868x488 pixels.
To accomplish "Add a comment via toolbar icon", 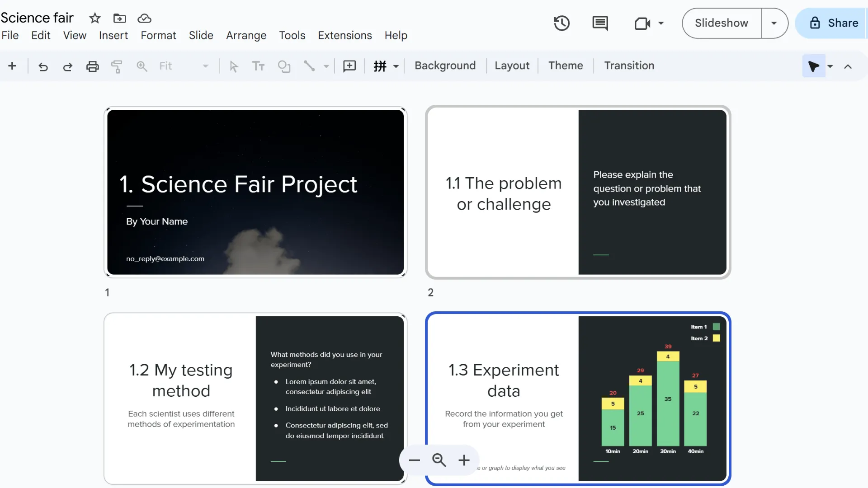I will 349,66.
